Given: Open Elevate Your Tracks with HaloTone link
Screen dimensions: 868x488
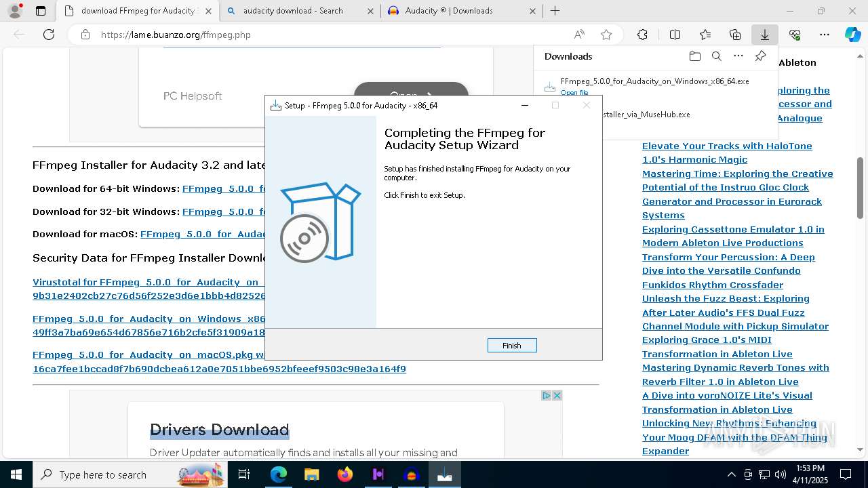Looking at the screenshot, I should (727, 152).
